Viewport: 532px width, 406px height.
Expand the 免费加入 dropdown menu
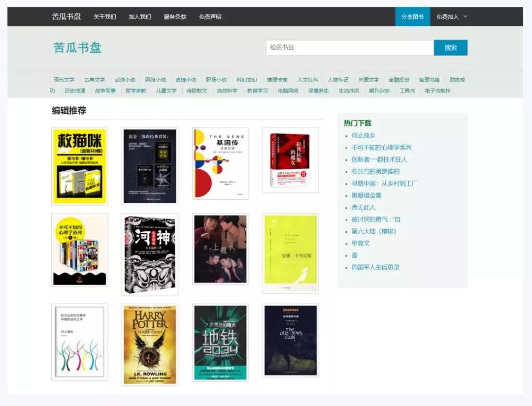[449, 16]
